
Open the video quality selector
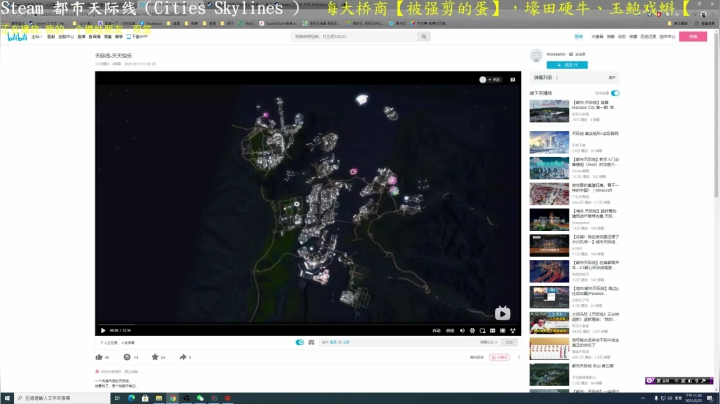[x=437, y=330]
